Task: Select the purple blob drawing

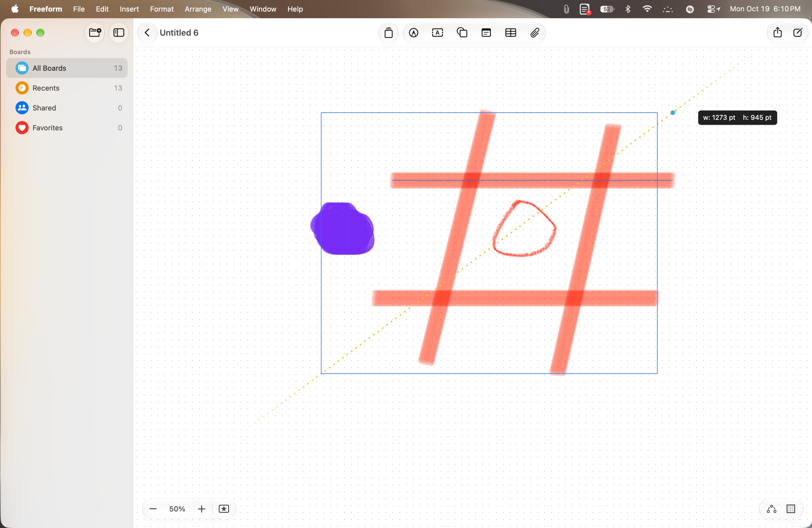Action: click(342, 229)
